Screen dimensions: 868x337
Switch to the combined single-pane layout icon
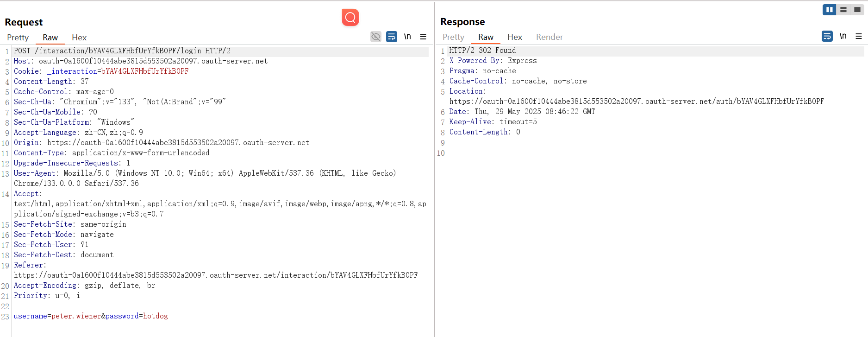pos(857,9)
